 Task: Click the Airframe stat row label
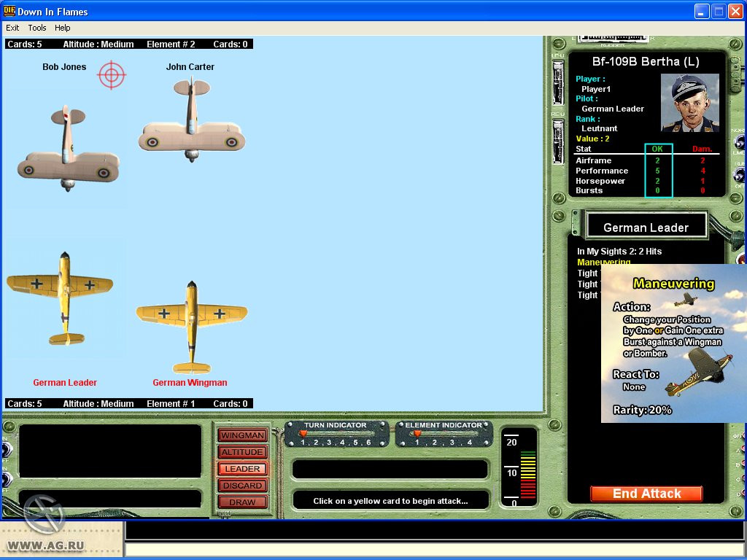click(593, 160)
